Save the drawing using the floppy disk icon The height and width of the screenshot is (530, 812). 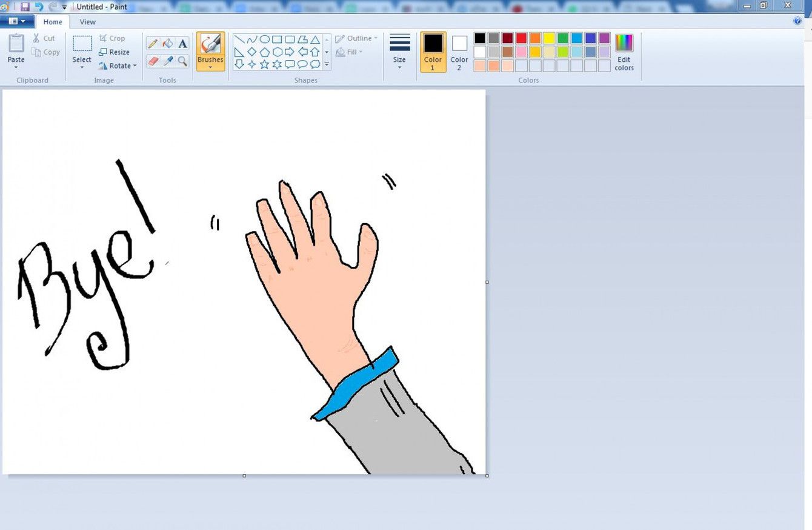25,7
